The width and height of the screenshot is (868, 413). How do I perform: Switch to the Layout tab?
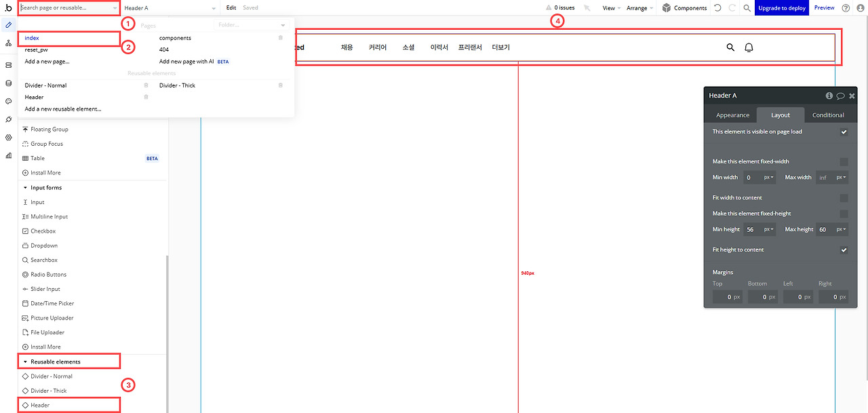(781, 115)
